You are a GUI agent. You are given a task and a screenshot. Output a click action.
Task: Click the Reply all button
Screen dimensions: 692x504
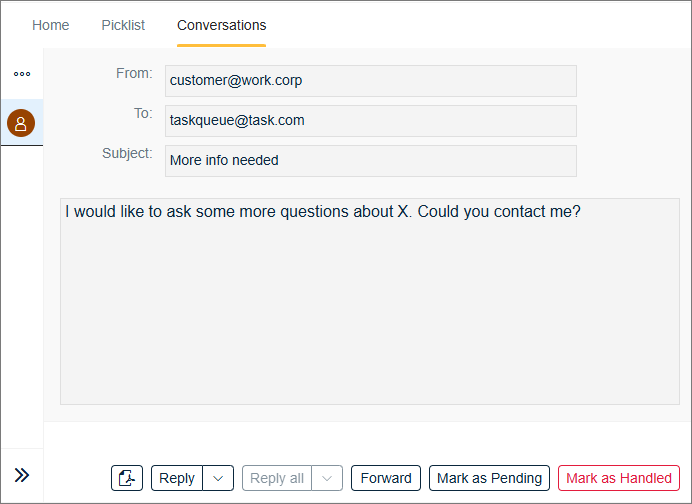coord(277,478)
